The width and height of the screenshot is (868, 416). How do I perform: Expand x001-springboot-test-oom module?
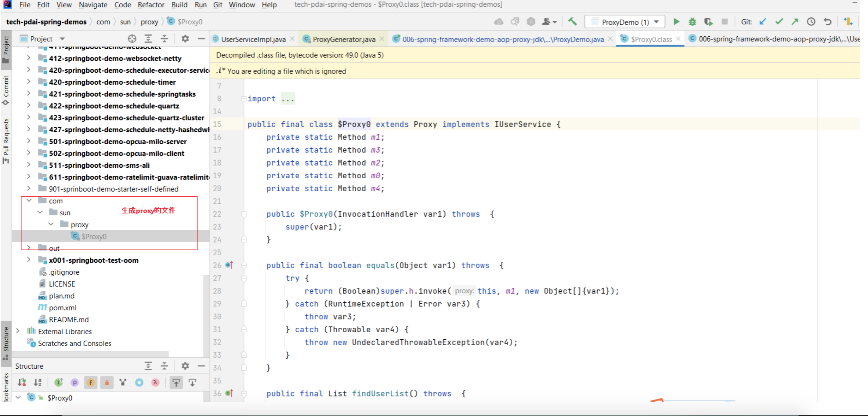pyautogui.click(x=29, y=260)
